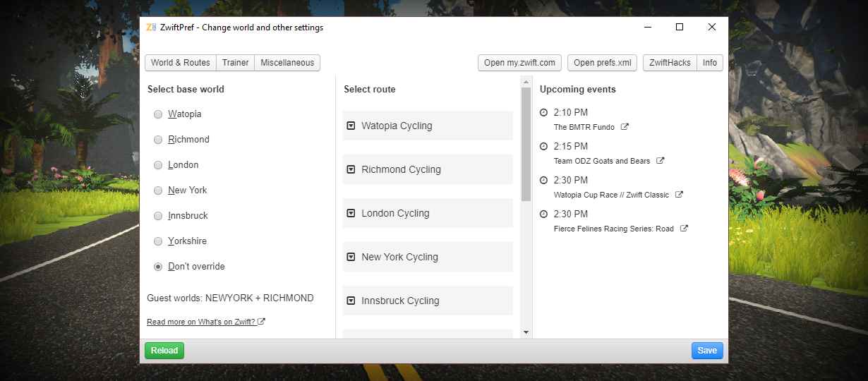
Task: Click the Upcoming events heading
Action: pyautogui.click(x=578, y=90)
